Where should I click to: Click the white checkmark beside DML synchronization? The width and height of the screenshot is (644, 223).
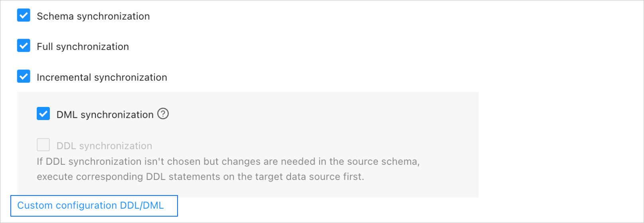pyautogui.click(x=43, y=114)
